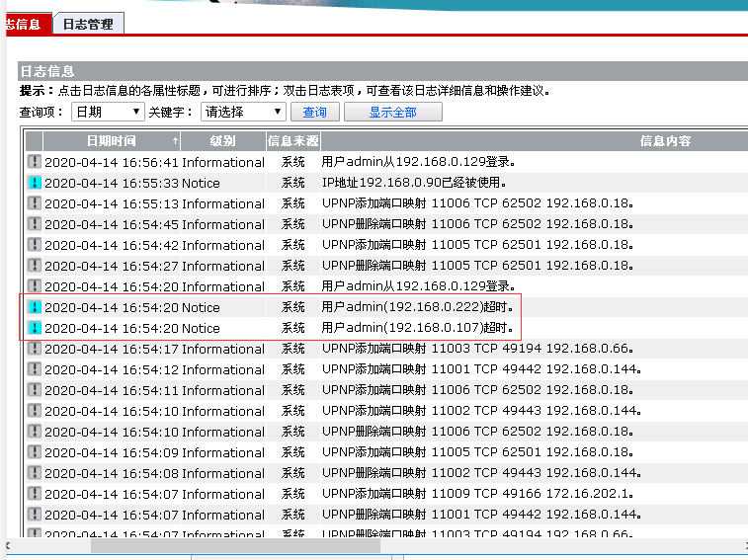Select the red 日志信息 tab

[x=27, y=24]
